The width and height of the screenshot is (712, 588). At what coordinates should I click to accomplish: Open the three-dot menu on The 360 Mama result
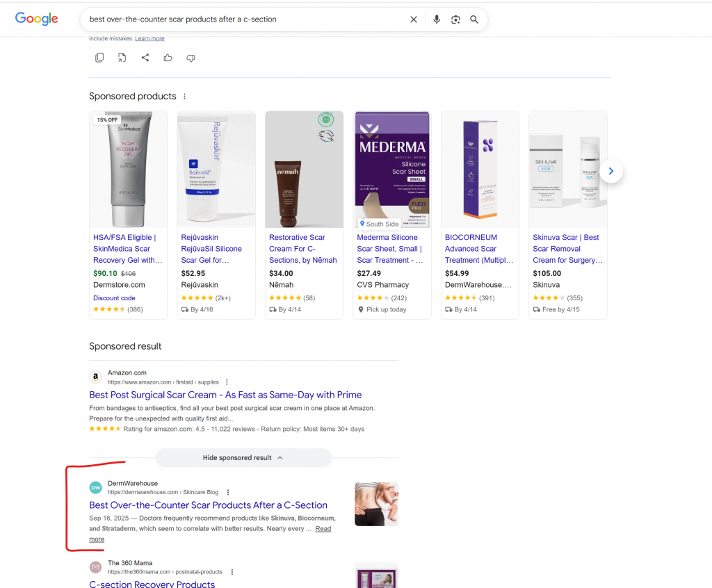click(232, 571)
